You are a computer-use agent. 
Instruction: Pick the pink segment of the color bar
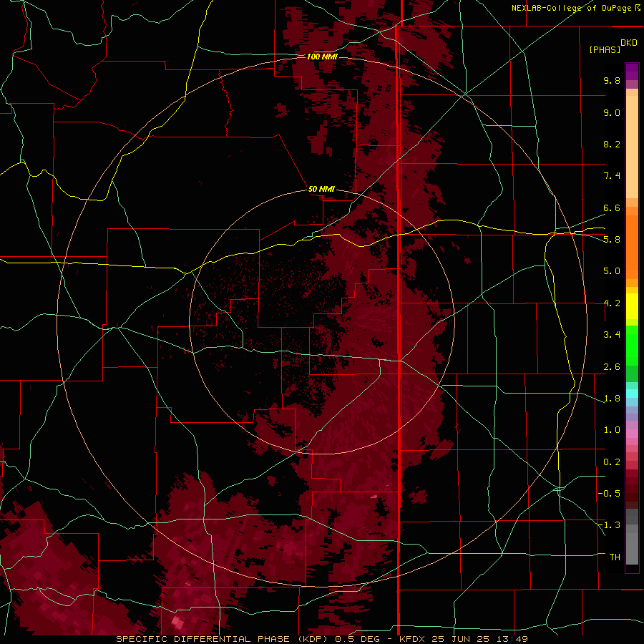tap(632, 434)
